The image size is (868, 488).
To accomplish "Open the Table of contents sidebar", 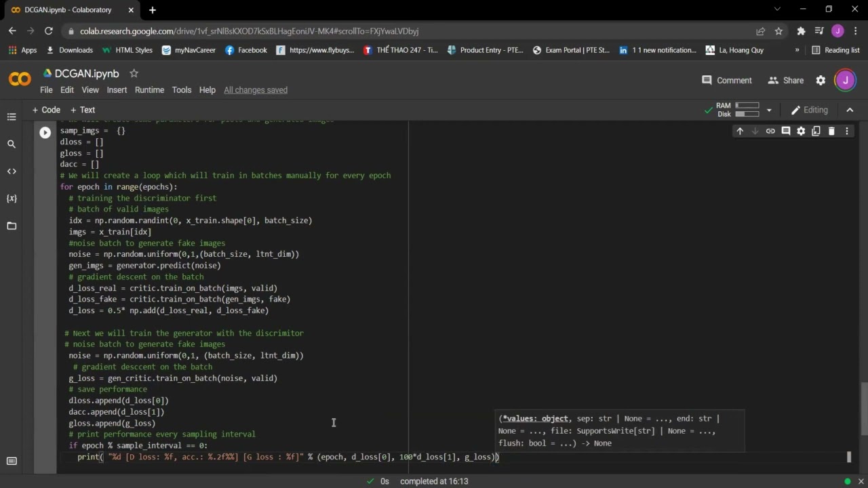I will (x=12, y=117).
